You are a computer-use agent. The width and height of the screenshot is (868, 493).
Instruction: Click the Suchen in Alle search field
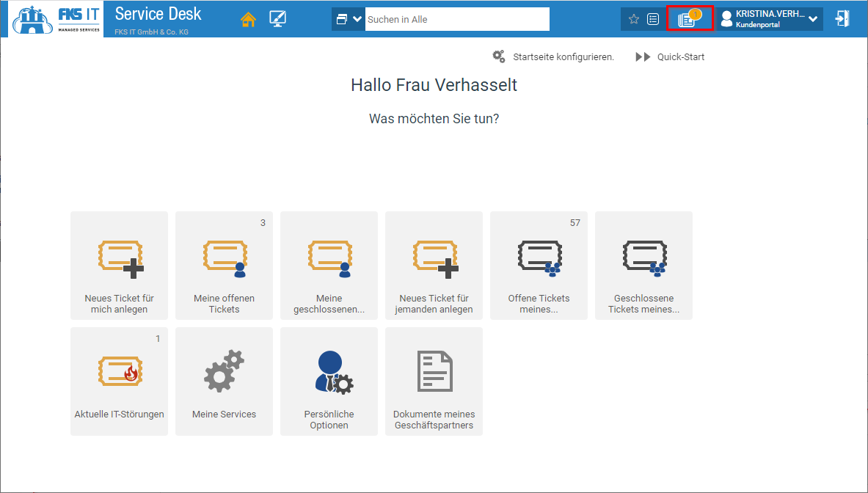point(456,19)
